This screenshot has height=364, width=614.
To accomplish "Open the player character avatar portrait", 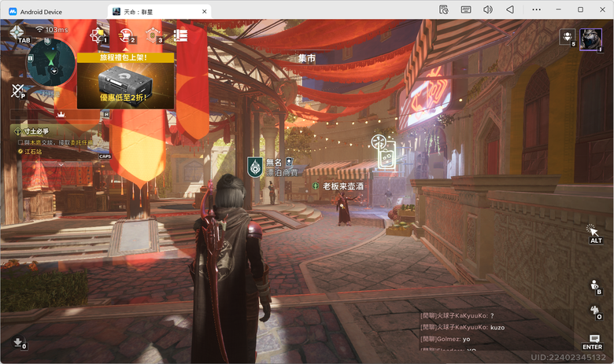I will pos(590,40).
